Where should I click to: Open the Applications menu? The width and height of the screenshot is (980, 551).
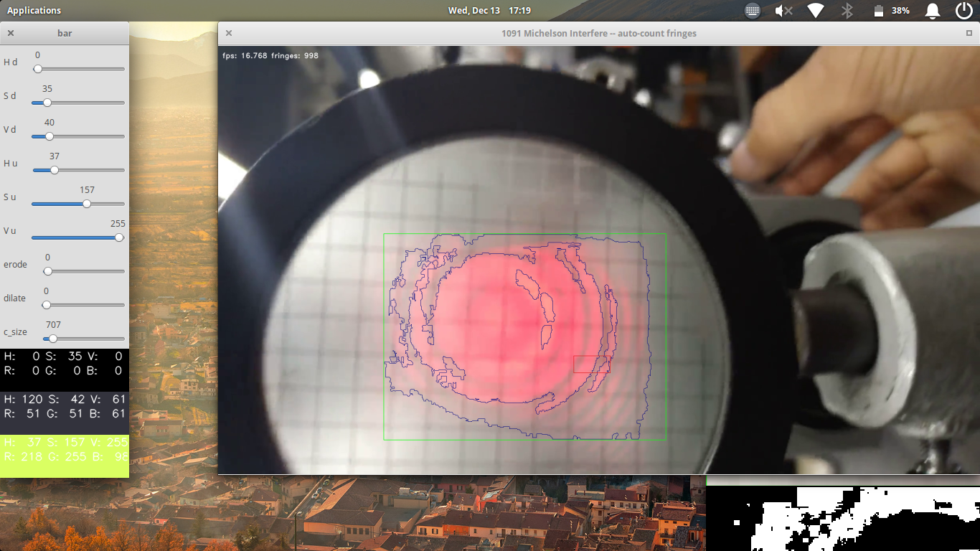(x=34, y=10)
